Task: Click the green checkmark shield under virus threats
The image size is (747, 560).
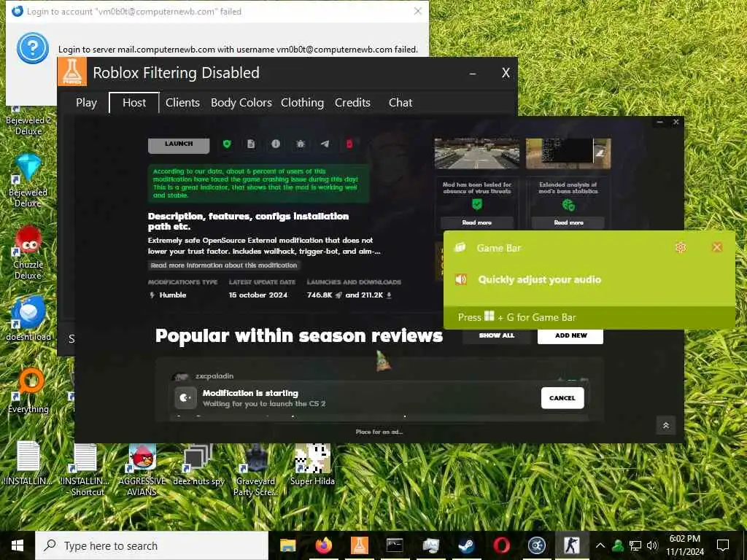Action: pos(477,205)
